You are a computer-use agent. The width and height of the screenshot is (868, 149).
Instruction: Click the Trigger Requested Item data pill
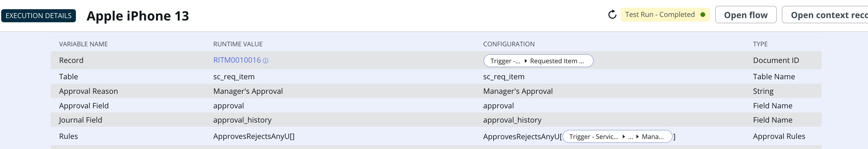[x=538, y=61]
